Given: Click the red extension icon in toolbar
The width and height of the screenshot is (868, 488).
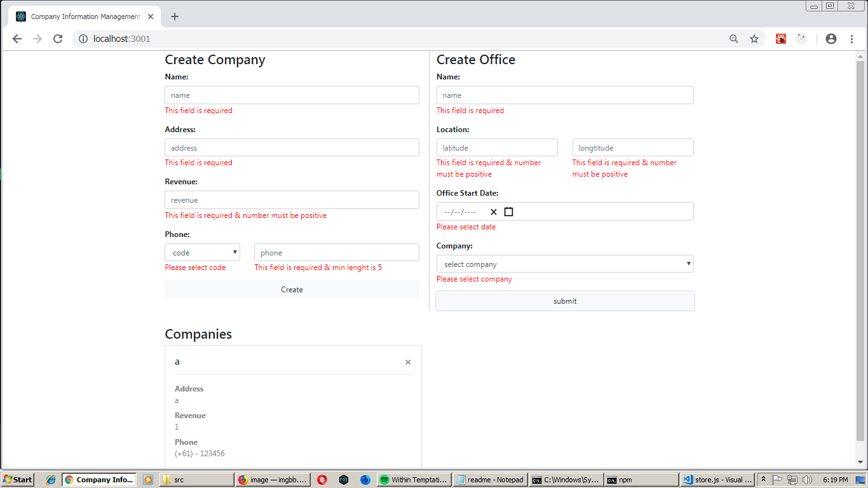Looking at the screenshot, I should (x=781, y=39).
